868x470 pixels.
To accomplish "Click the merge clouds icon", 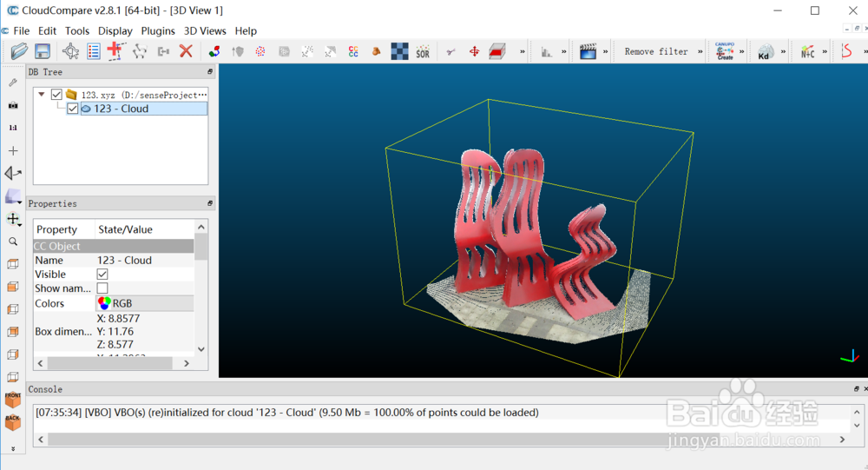I will pyautogui.click(x=163, y=51).
